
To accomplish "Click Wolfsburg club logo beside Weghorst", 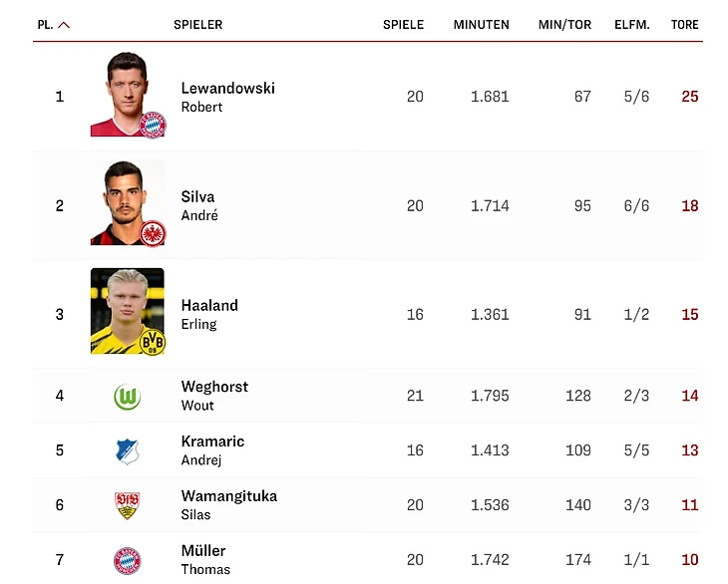I will pos(127,397).
